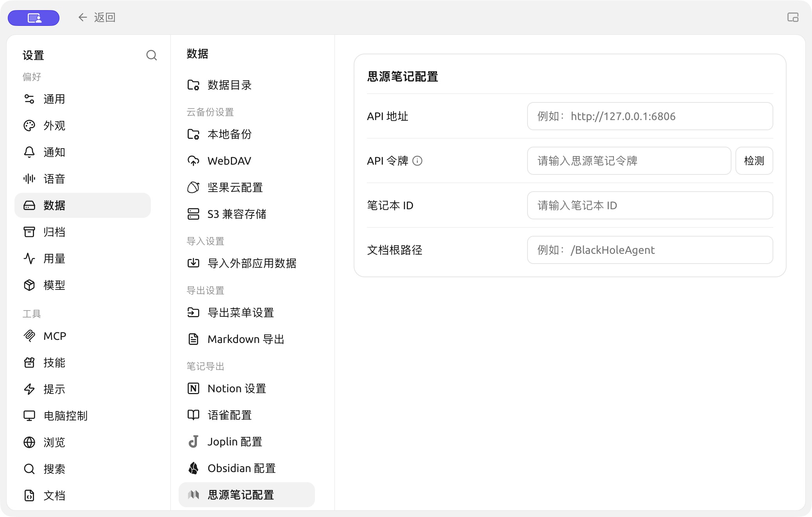Image resolution: width=812 pixels, height=517 pixels.
Task: Open the settings search magnifier icon
Action: (152, 55)
